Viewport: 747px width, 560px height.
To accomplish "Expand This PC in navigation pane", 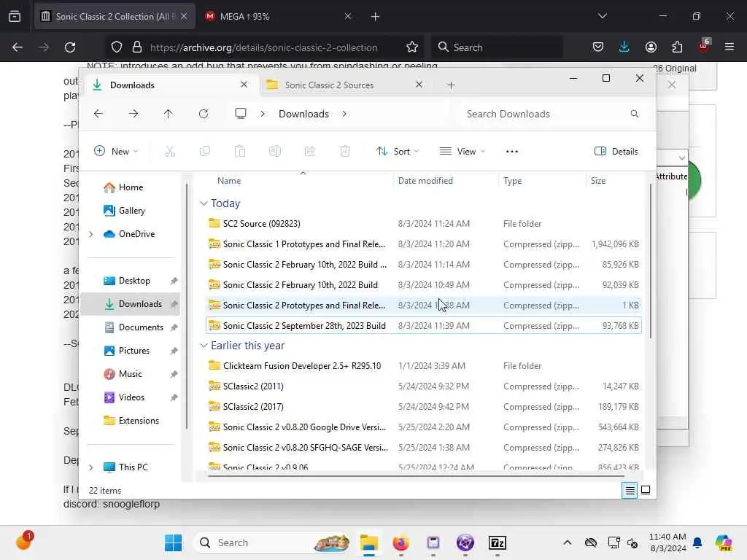I will (x=91, y=467).
